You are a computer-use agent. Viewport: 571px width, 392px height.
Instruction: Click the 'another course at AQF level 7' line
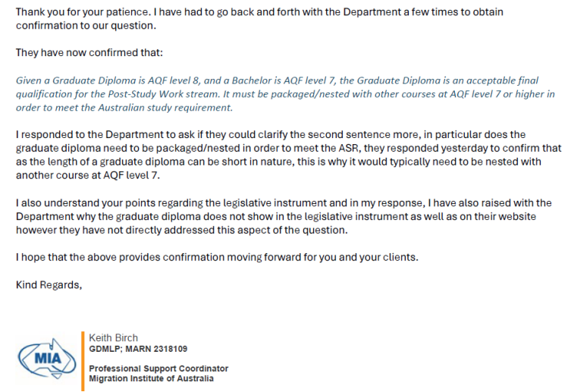point(88,175)
